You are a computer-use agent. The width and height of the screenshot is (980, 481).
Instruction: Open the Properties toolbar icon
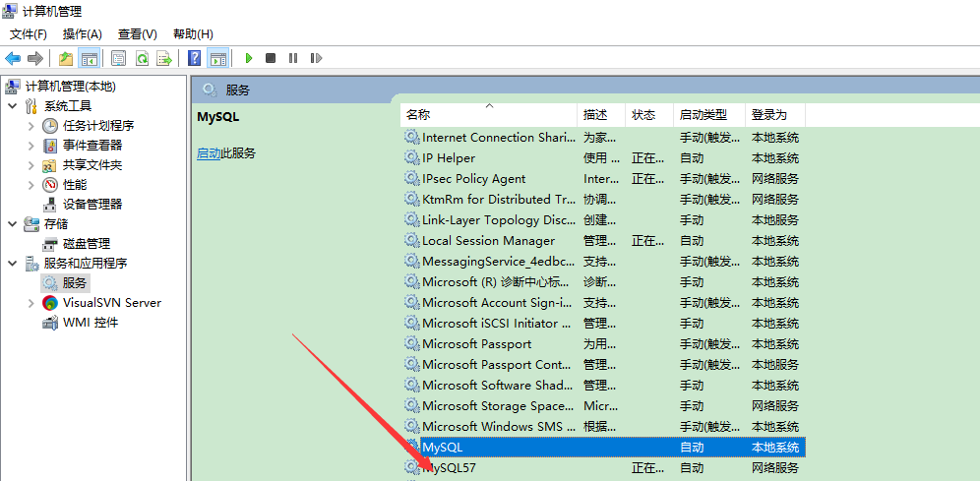pos(119,58)
